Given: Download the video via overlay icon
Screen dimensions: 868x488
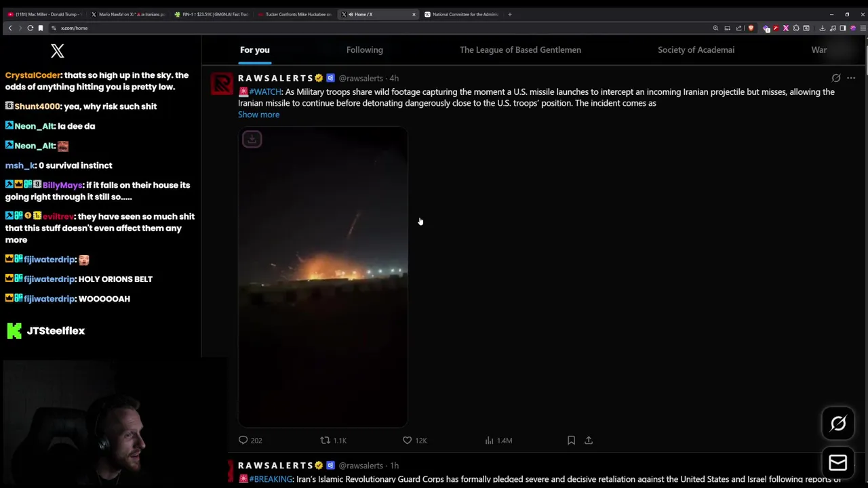Looking at the screenshot, I should (252, 139).
